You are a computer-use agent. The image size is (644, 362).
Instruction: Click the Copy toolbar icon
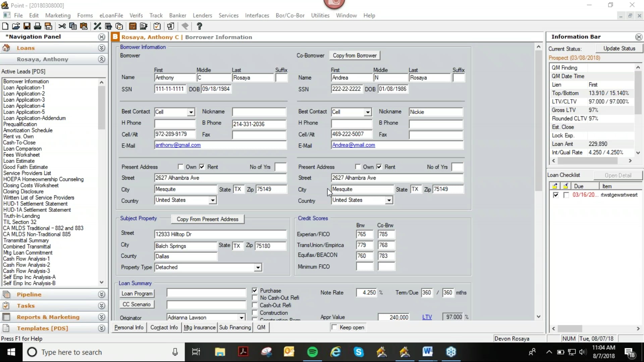[72, 26]
